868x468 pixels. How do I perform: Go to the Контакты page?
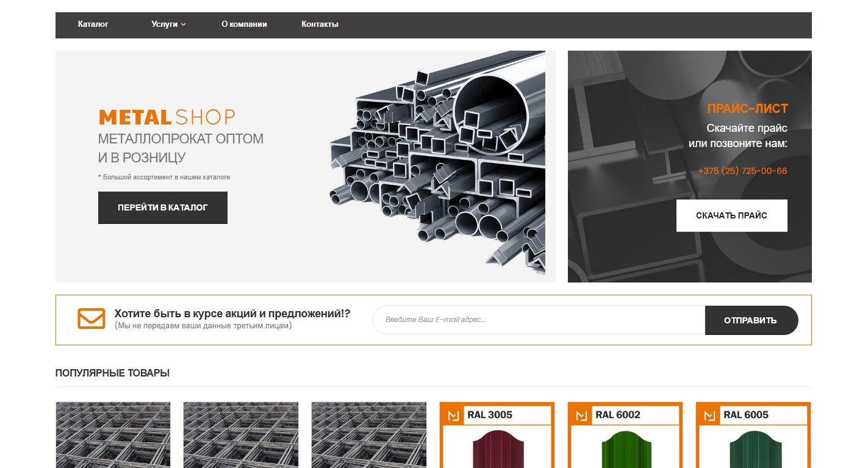pyautogui.click(x=320, y=24)
